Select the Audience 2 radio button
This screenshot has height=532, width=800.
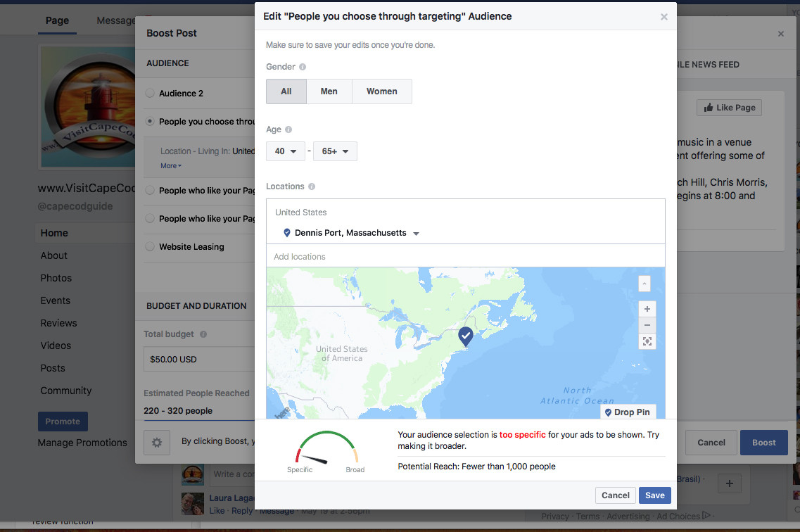150,93
